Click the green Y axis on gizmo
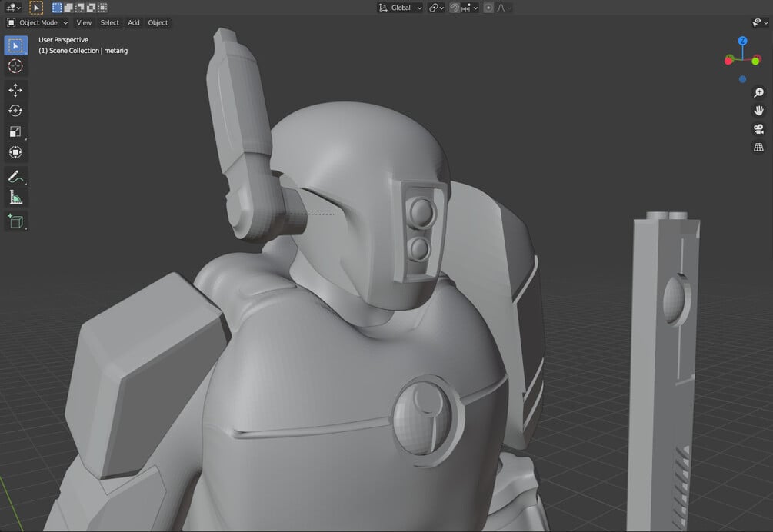Screen dimensions: 773x532 click(x=756, y=61)
